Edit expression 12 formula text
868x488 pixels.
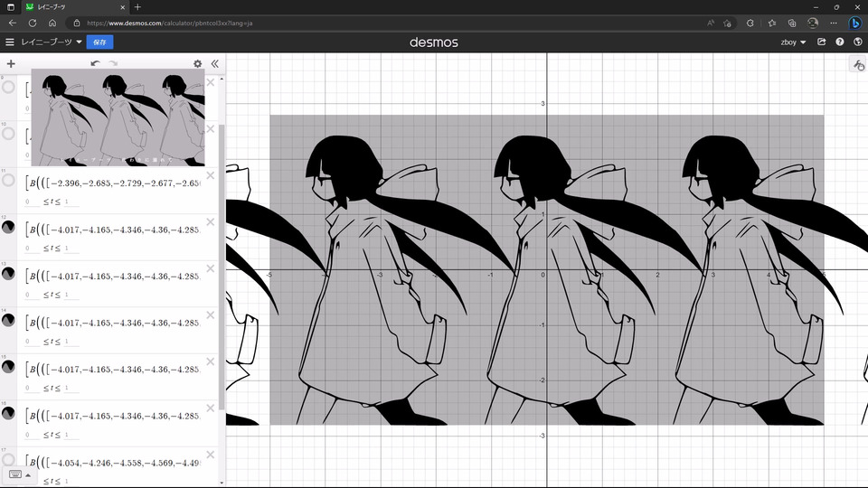click(113, 230)
